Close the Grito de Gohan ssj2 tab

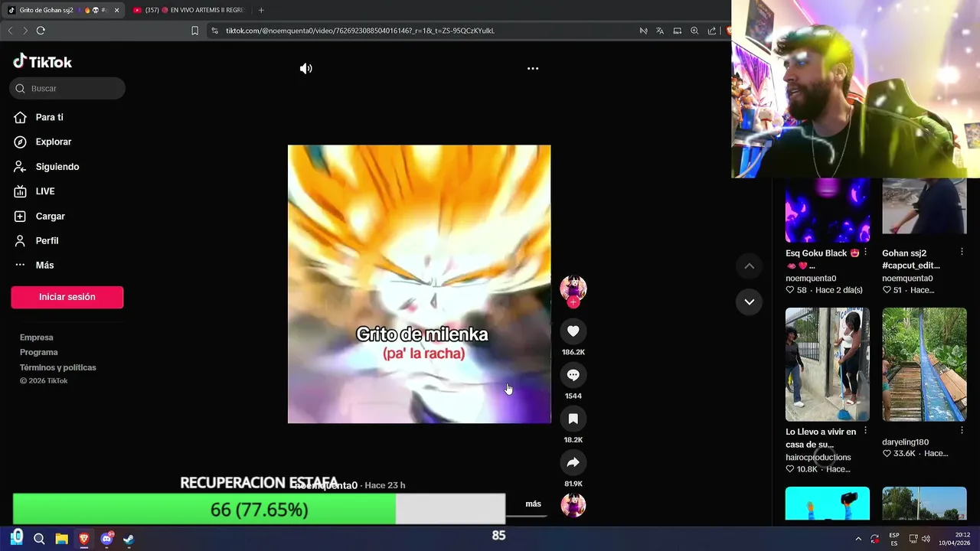[x=116, y=10]
